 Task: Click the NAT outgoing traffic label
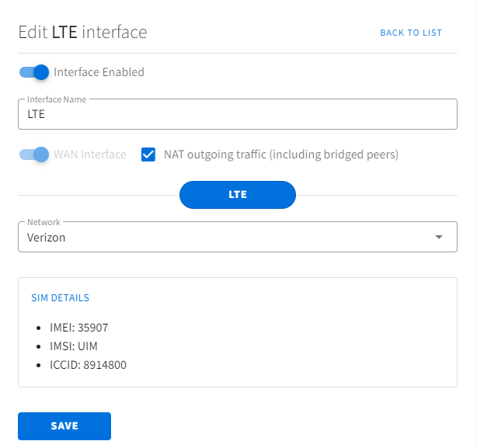pos(281,155)
